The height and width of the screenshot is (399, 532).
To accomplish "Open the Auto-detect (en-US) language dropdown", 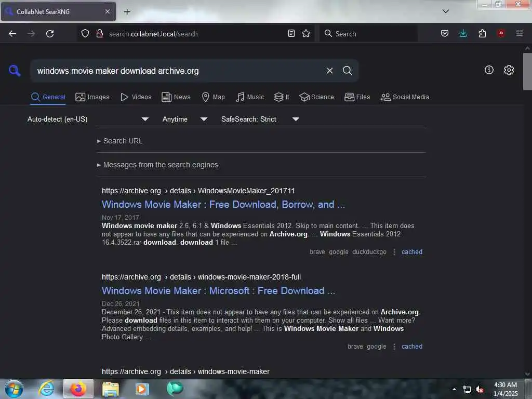I will [88, 119].
